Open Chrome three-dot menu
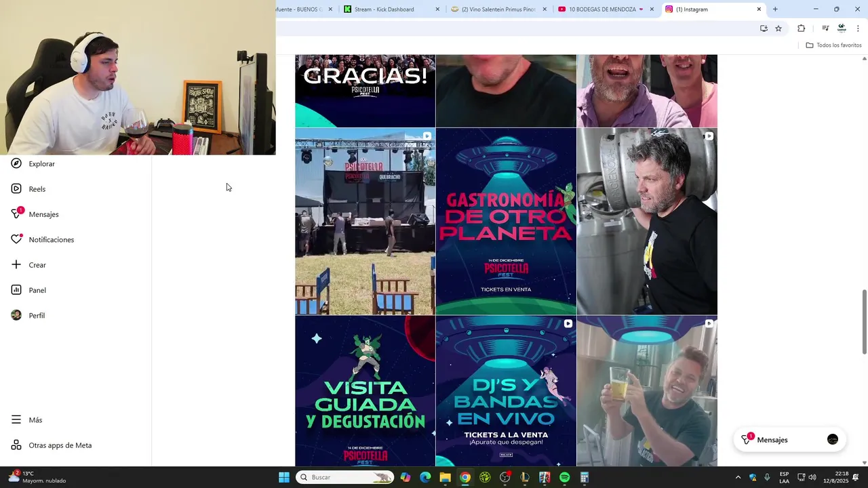Viewport: 868px width, 488px height. tap(858, 28)
